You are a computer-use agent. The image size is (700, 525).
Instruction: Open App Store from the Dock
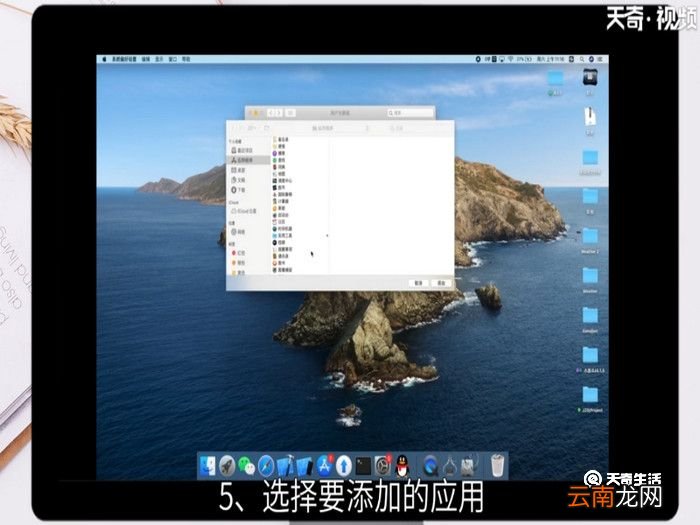pyautogui.click(x=325, y=466)
